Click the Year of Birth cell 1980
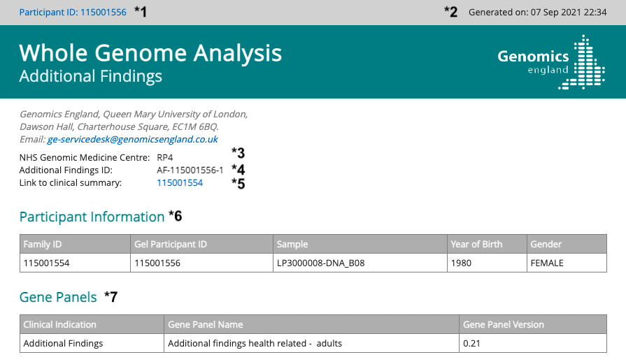Viewport: 626px width, 364px height. 462,263
